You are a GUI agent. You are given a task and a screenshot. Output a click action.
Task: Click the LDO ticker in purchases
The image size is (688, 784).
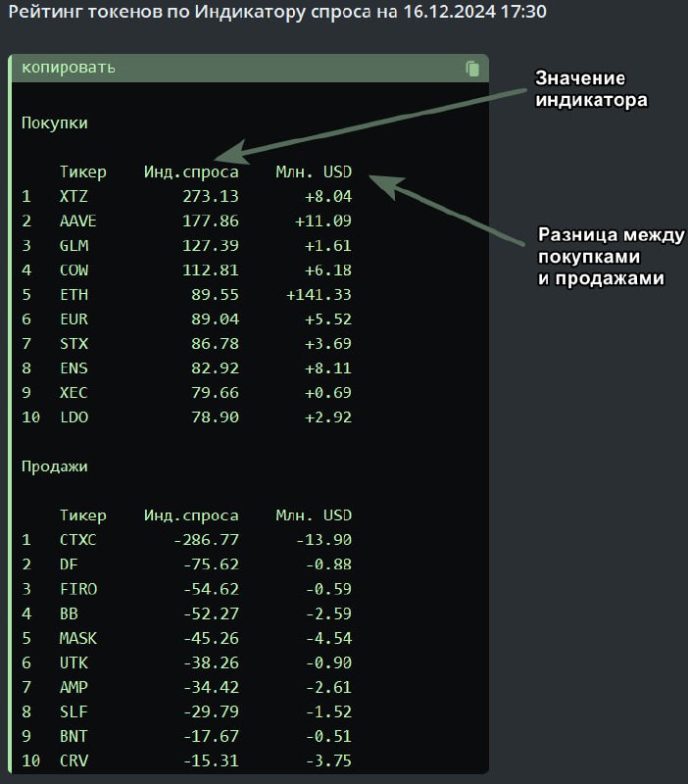[x=74, y=417]
